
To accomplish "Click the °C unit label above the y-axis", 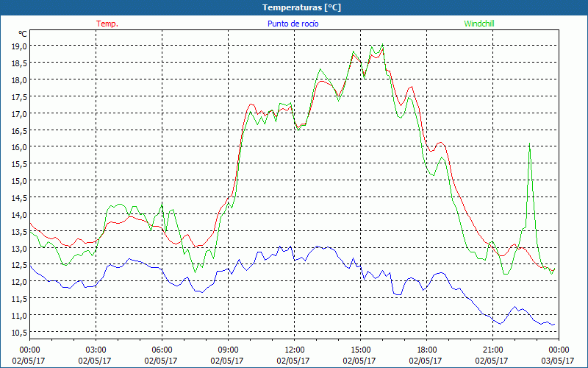I will 23,34.
